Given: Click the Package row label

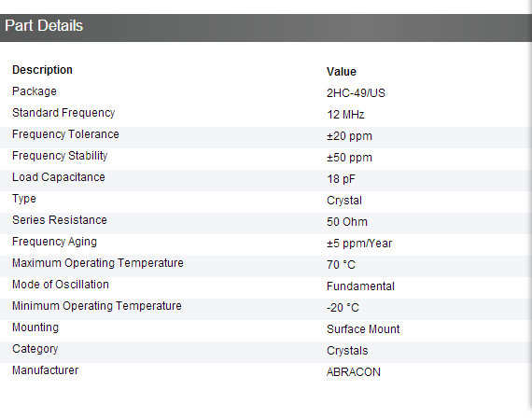Looking at the screenshot, I should [x=35, y=91].
